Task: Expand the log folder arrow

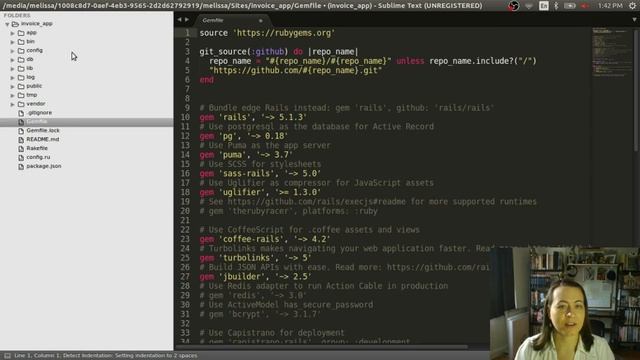Action: (13, 78)
